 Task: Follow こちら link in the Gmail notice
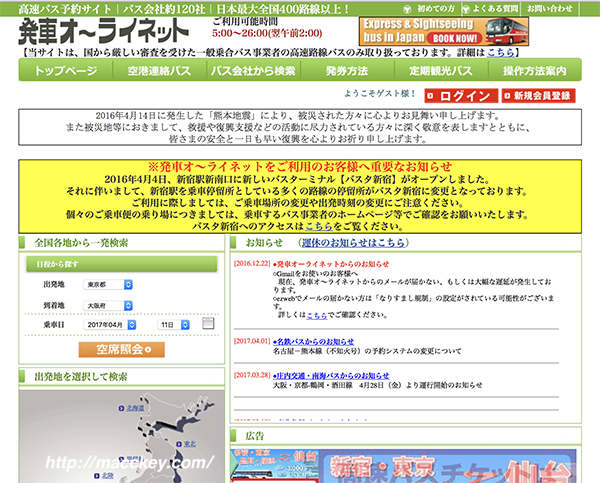(317, 315)
